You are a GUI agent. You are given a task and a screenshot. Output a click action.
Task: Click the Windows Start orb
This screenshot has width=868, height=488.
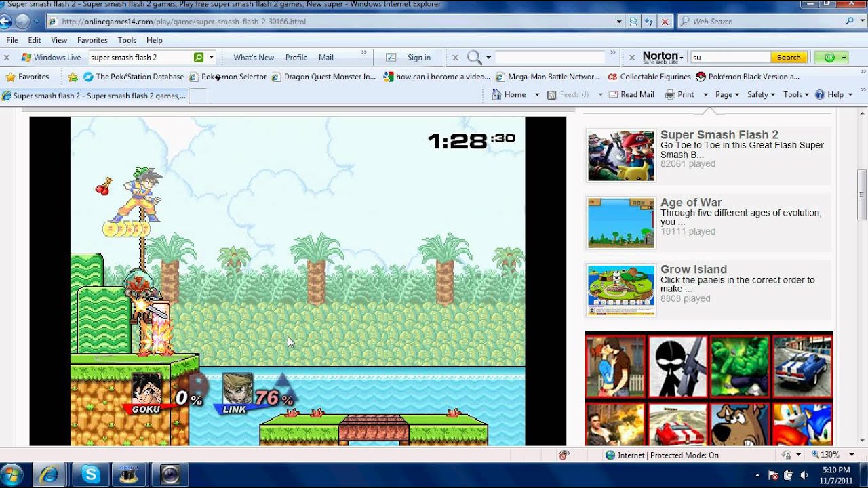(12, 474)
